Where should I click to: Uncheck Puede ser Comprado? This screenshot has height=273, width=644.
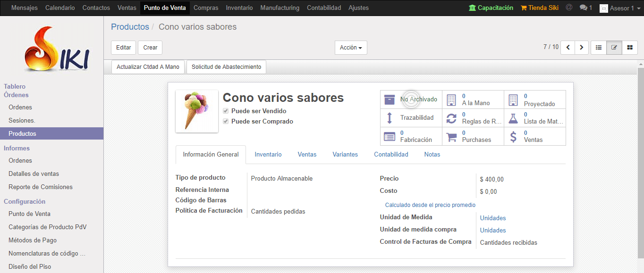pos(226,121)
